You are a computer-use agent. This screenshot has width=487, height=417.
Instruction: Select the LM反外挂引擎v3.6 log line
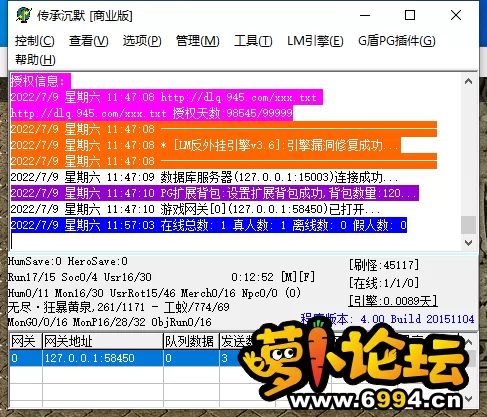point(206,145)
